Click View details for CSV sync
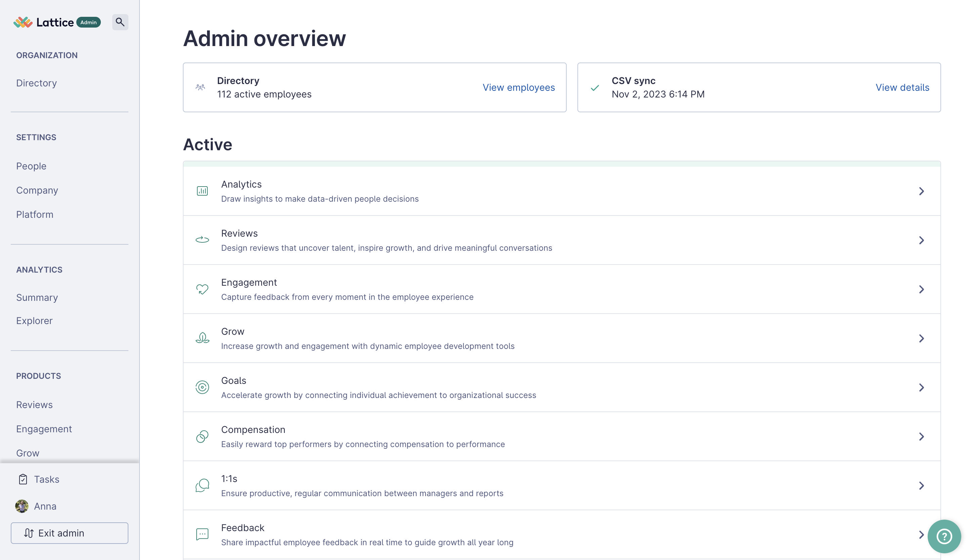 coord(902,87)
